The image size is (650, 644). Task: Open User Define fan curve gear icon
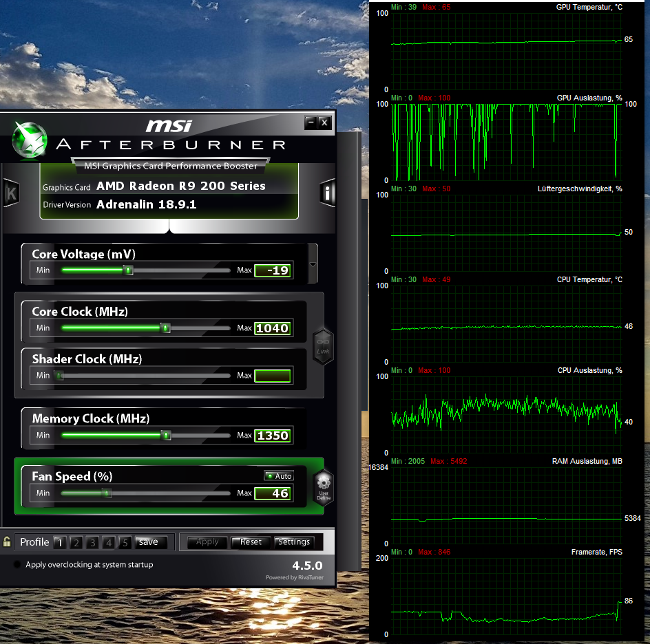coord(324,487)
